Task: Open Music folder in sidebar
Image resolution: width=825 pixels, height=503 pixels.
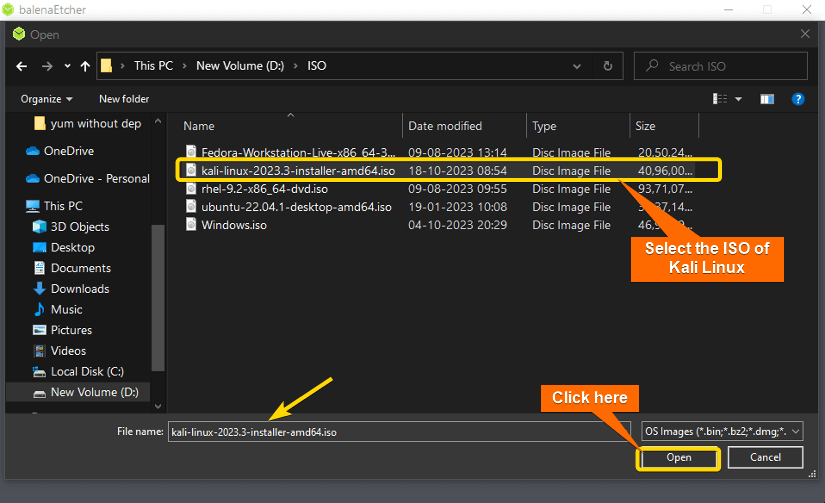Action: (x=66, y=309)
